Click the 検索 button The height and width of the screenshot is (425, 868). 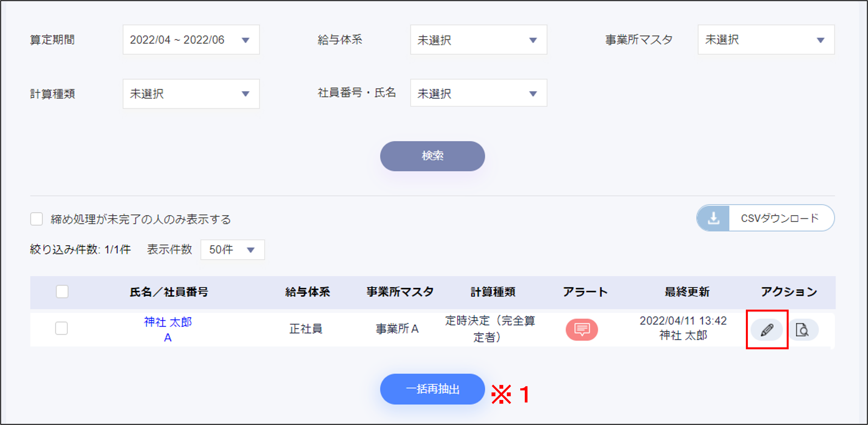tap(432, 156)
